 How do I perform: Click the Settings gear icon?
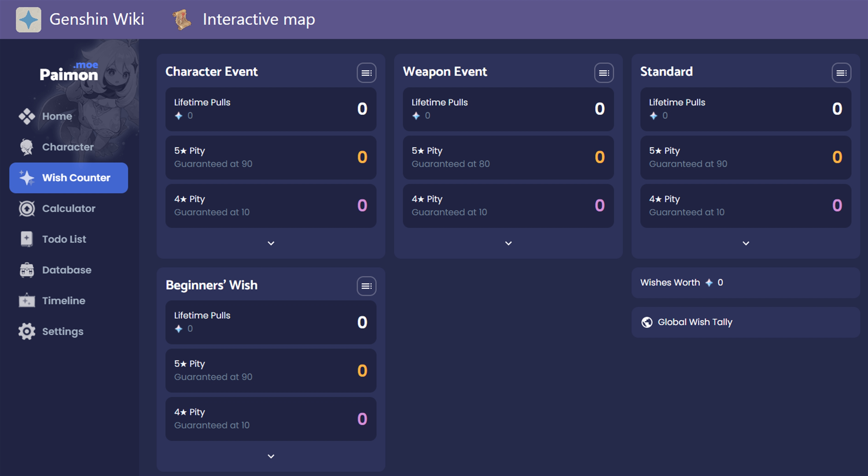pos(27,331)
